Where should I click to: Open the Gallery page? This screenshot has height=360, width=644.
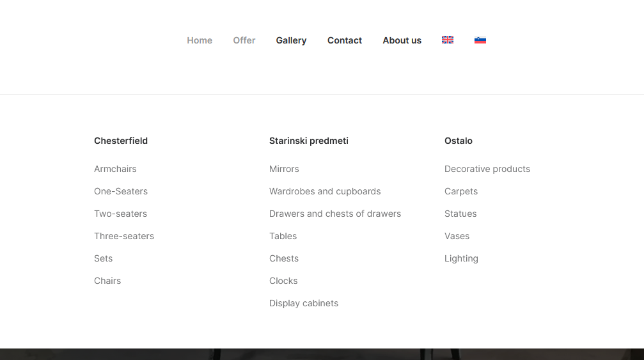291,40
